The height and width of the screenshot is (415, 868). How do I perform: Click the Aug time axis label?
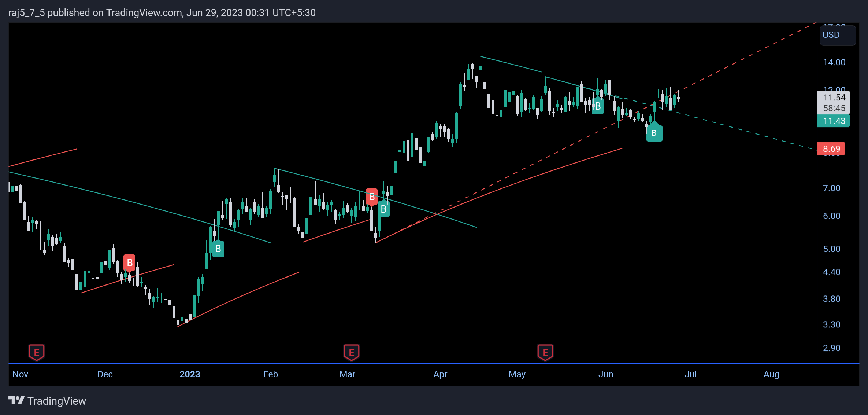pyautogui.click(x=771, y=374)
